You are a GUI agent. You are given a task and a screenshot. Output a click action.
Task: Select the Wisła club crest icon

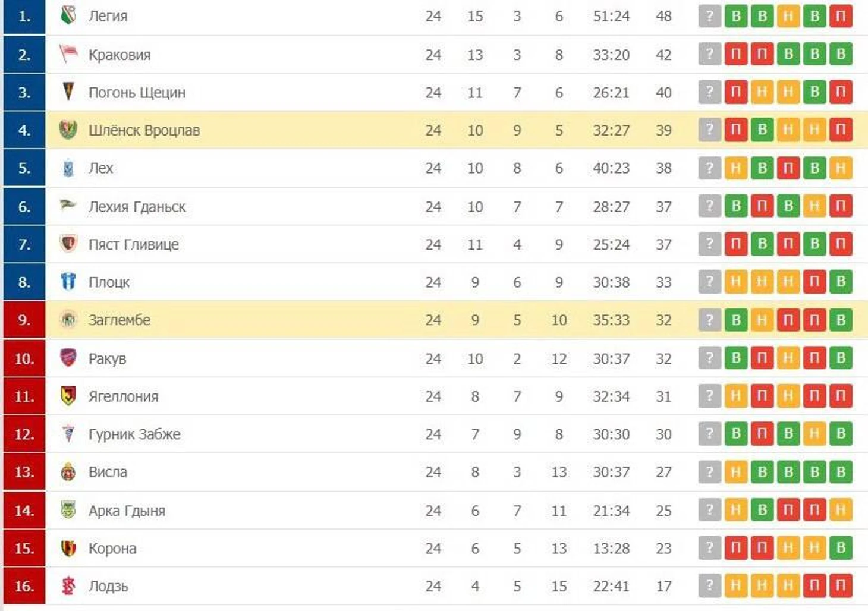[68, 472]
